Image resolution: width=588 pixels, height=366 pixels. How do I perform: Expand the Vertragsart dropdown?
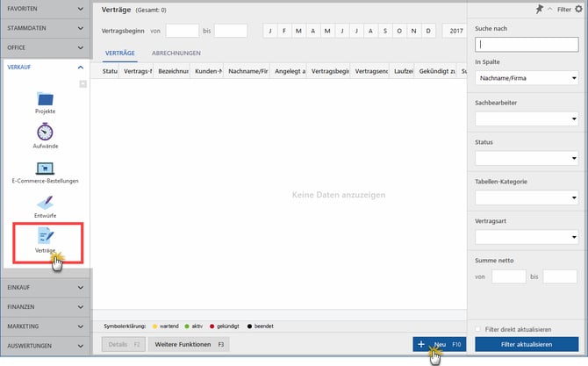pos(527,237)
